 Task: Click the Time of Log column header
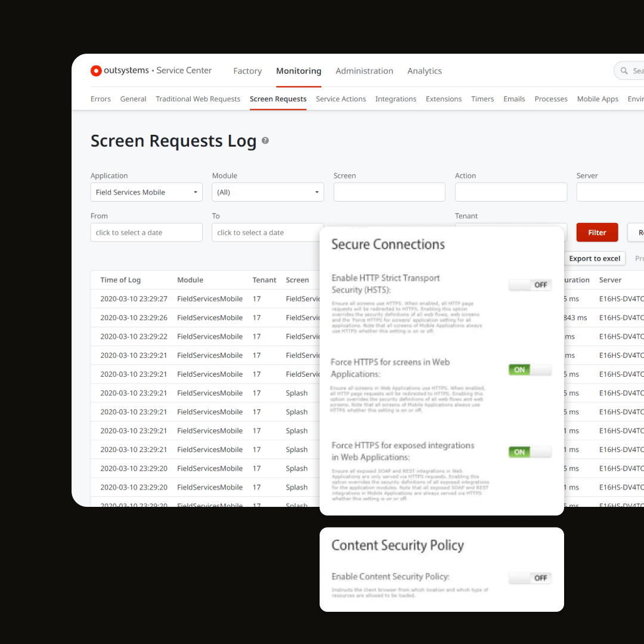point(120,280)
